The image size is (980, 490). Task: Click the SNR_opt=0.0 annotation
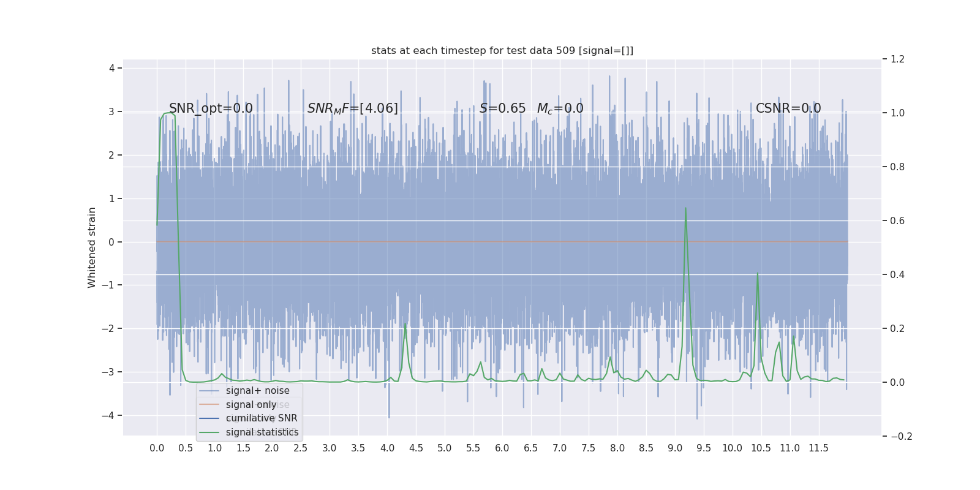[x=211, y=108]
